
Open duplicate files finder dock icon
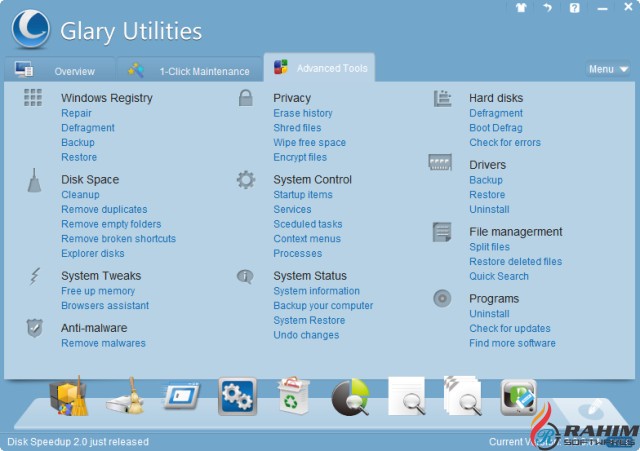[463, 396]
